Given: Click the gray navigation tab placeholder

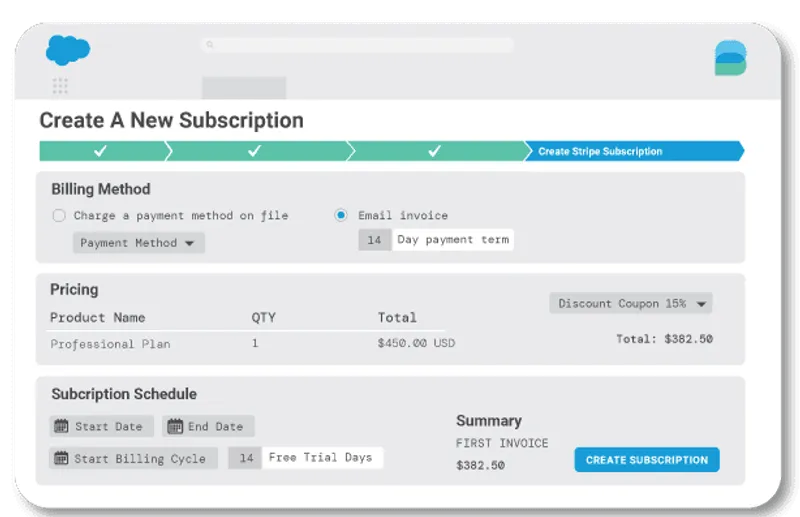Looking at the screenshot, I should (x=244, y=88).
